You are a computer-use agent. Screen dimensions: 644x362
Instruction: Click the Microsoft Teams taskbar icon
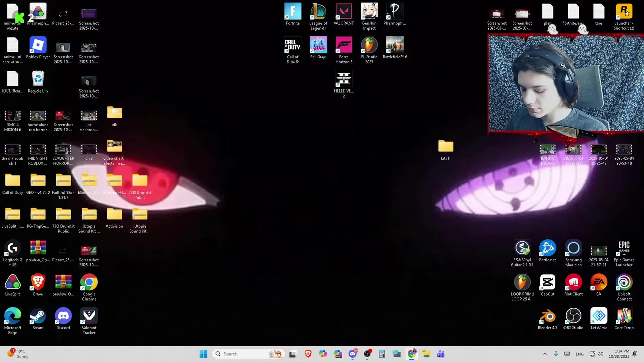(x=441, y=354)
